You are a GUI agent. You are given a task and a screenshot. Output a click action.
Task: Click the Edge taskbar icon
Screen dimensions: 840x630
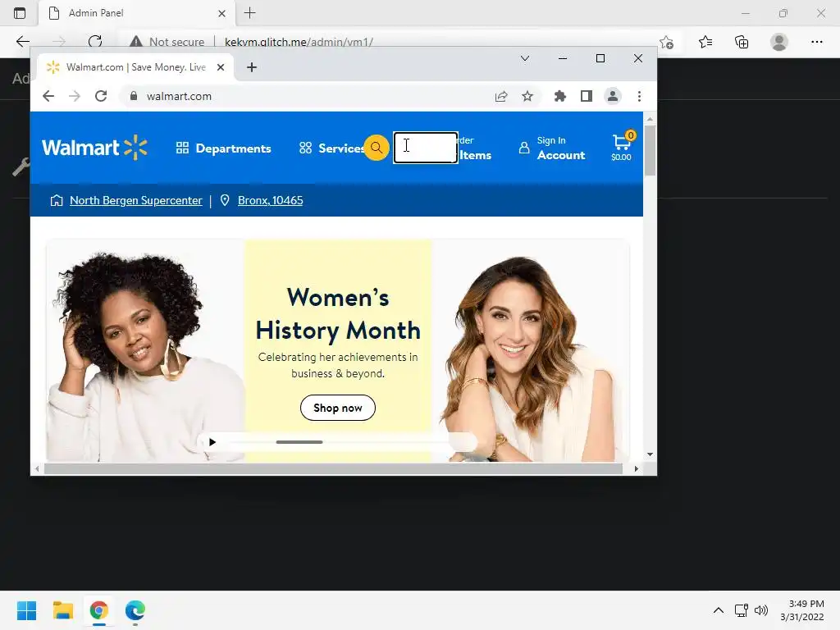tap(135, 610)
